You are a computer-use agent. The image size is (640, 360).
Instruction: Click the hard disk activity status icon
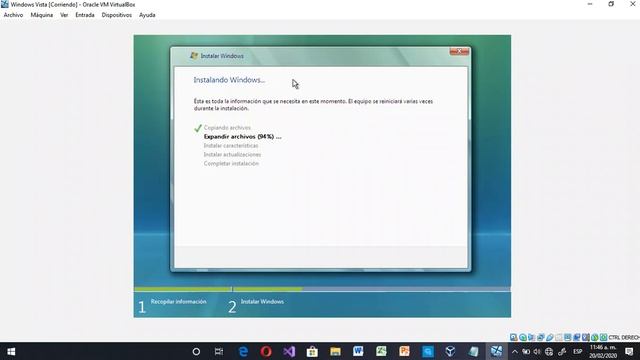coord(513,337)
